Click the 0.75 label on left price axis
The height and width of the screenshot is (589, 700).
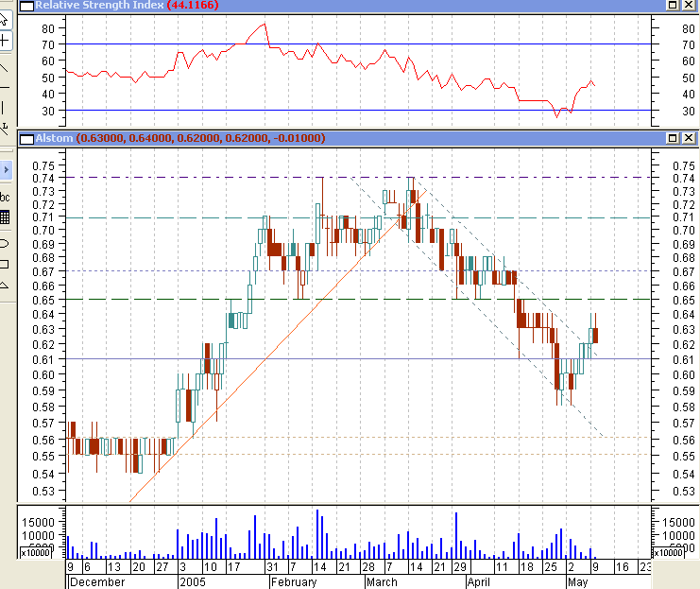coord(43,165)
